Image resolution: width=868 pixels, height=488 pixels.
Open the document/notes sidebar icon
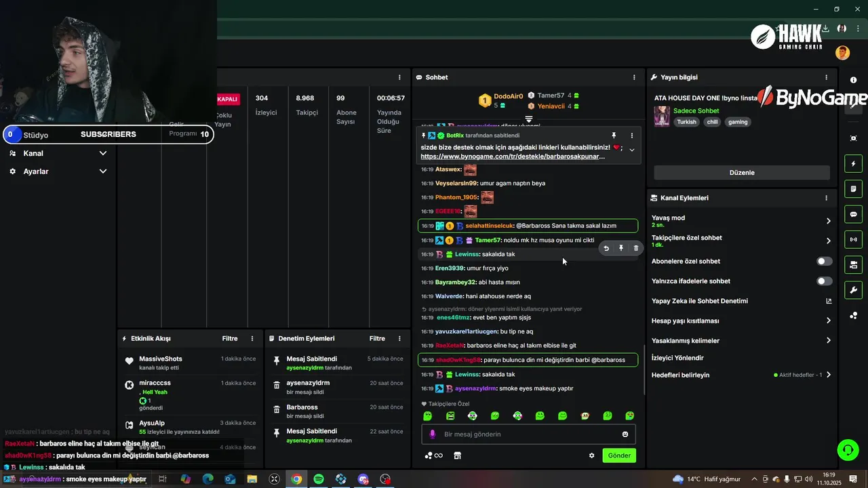click(853, 188)
